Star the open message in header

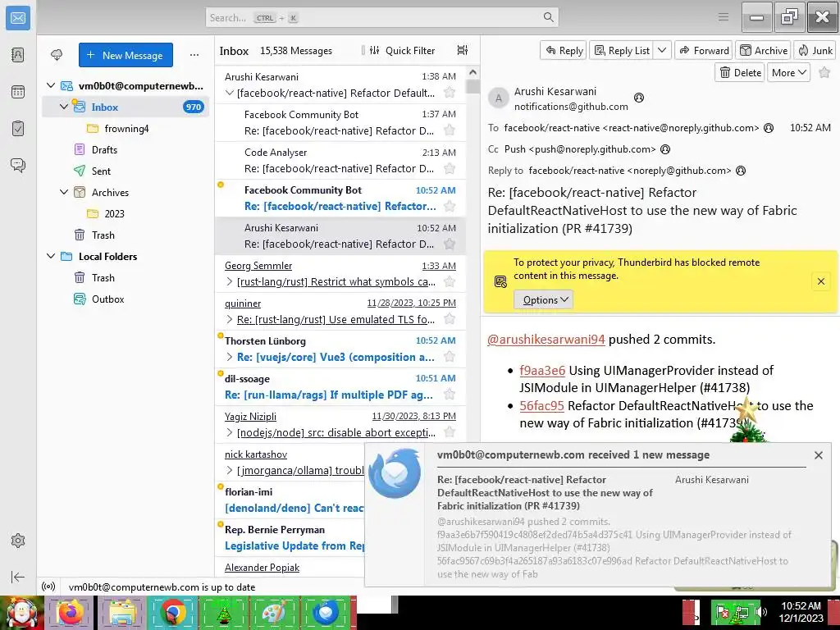point(824,72)
